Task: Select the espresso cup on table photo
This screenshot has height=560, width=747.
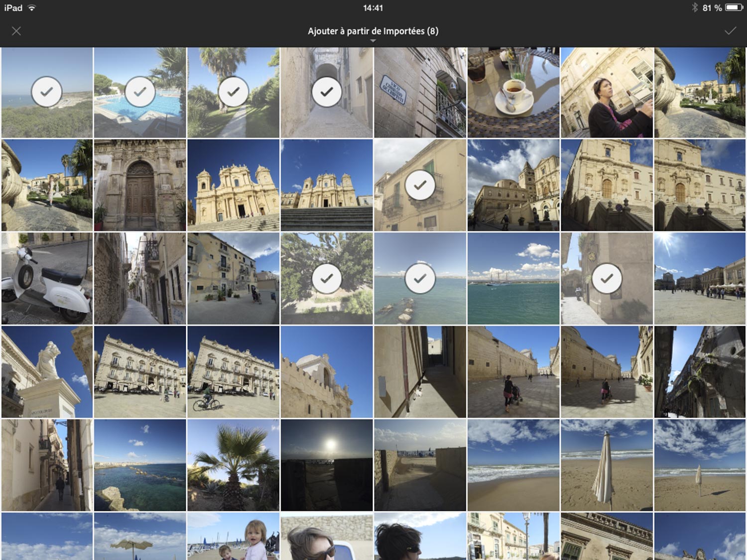Action: click(513, 93)
